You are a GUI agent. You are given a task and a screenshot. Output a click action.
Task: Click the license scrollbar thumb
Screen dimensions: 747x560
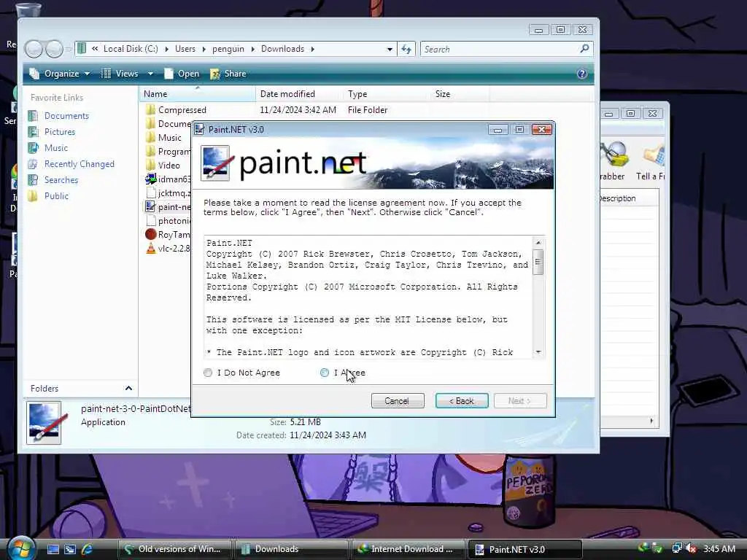tap(538, 262)
